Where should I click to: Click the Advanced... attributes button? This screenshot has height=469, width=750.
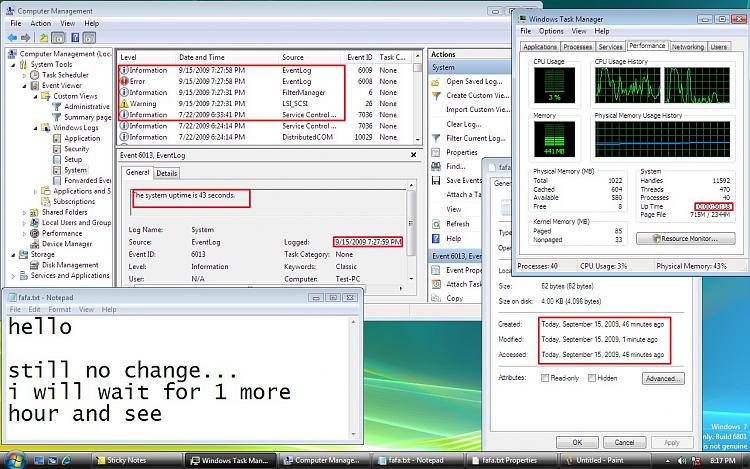point(663,378)
